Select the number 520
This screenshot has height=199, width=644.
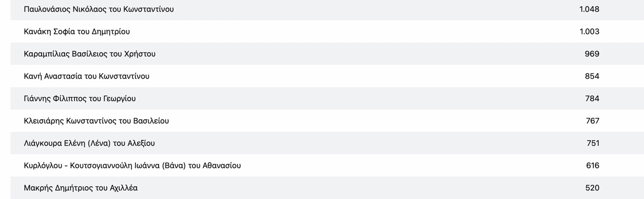click(592, 187)
